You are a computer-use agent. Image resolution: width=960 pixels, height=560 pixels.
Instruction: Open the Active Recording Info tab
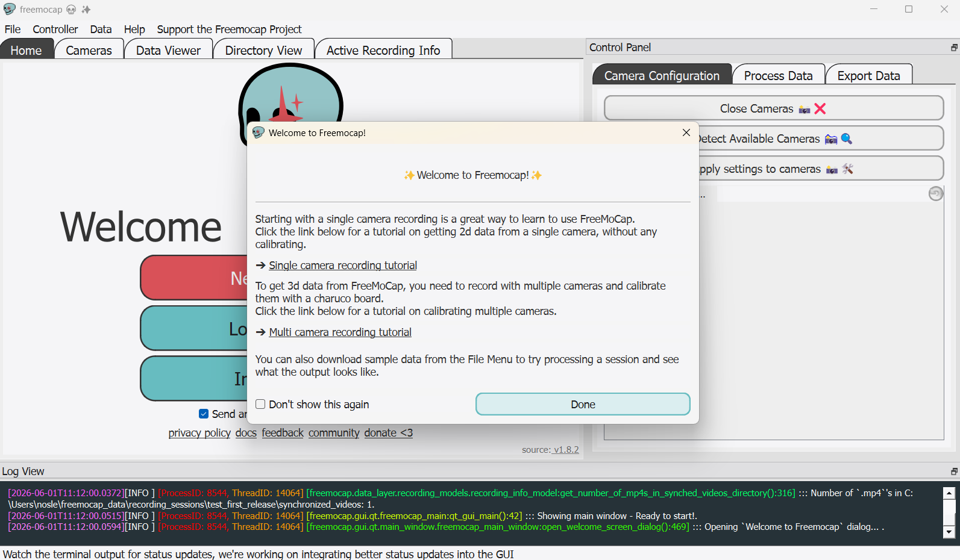pos(383,50)
